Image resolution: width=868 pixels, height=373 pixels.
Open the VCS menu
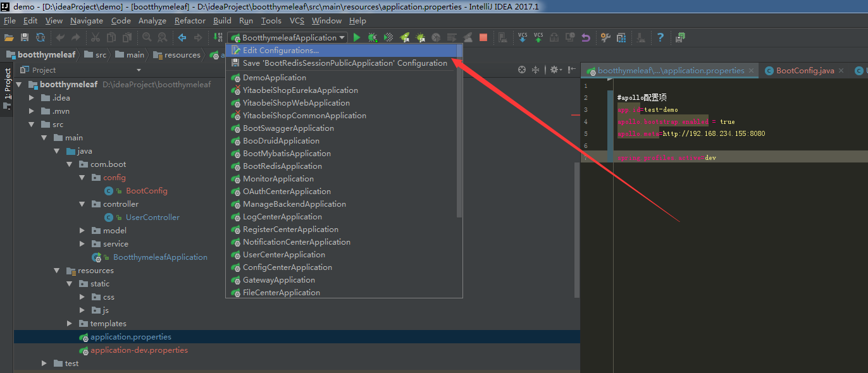pyautogui.click(x=297, y=20)
